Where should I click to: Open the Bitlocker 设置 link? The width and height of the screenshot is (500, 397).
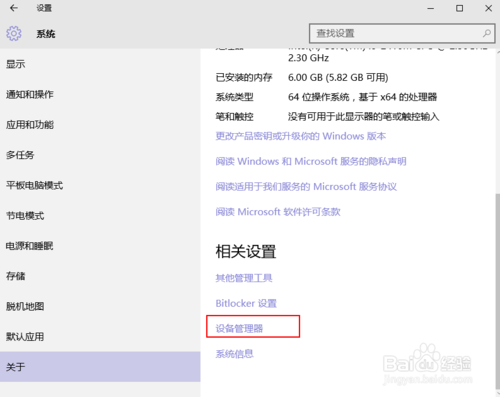coord(246,303)
